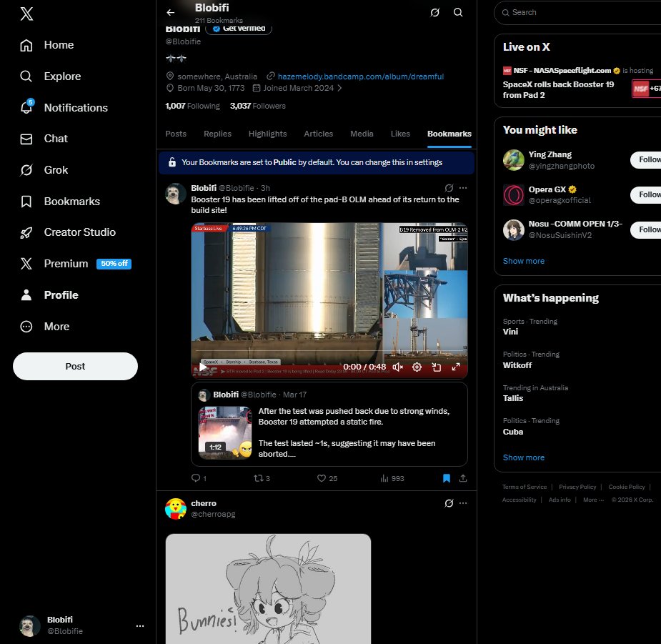Open Chat in the sidebar
The image size is (661, 644).
pos(44,139)
